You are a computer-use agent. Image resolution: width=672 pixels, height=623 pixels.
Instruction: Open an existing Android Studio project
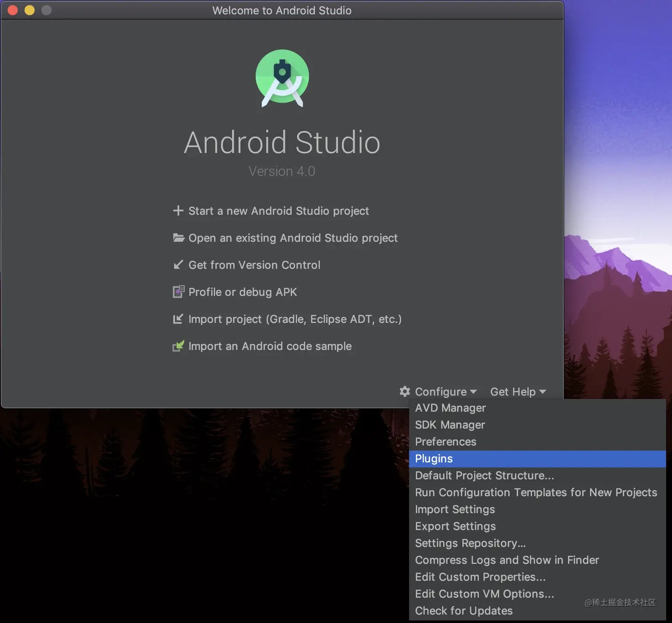(293, 238)
